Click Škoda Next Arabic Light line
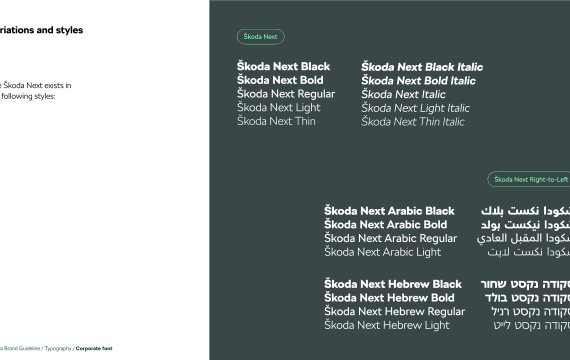The image size is (570, 360). click(383, 252)
